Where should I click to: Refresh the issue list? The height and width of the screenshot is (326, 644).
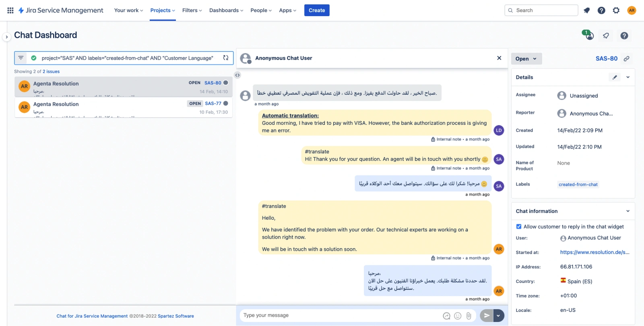pos(226,58)
